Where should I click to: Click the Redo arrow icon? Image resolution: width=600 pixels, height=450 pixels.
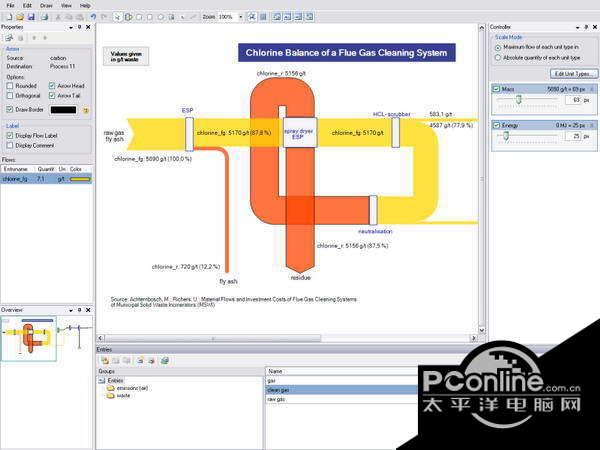click(x=104, y=17)
